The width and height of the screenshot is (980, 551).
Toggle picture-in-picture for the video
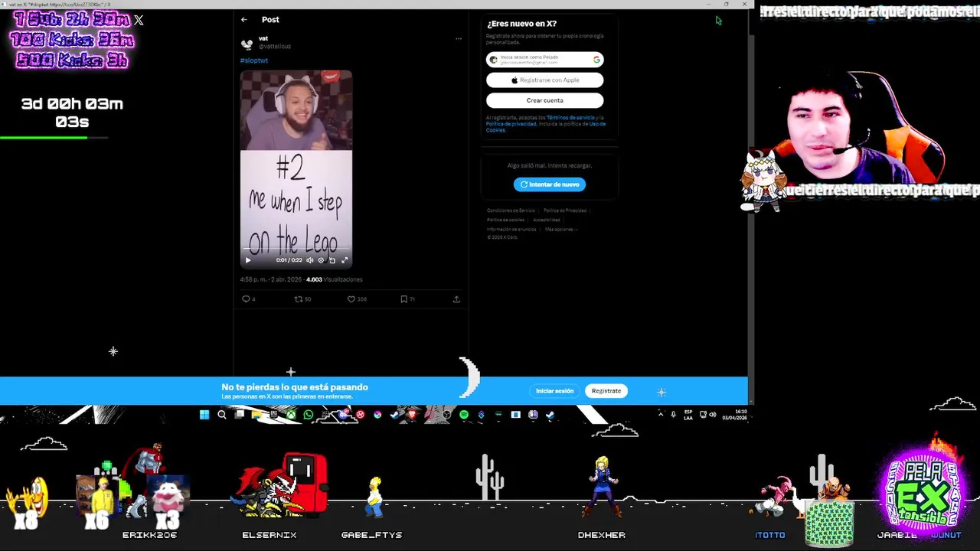332,260
